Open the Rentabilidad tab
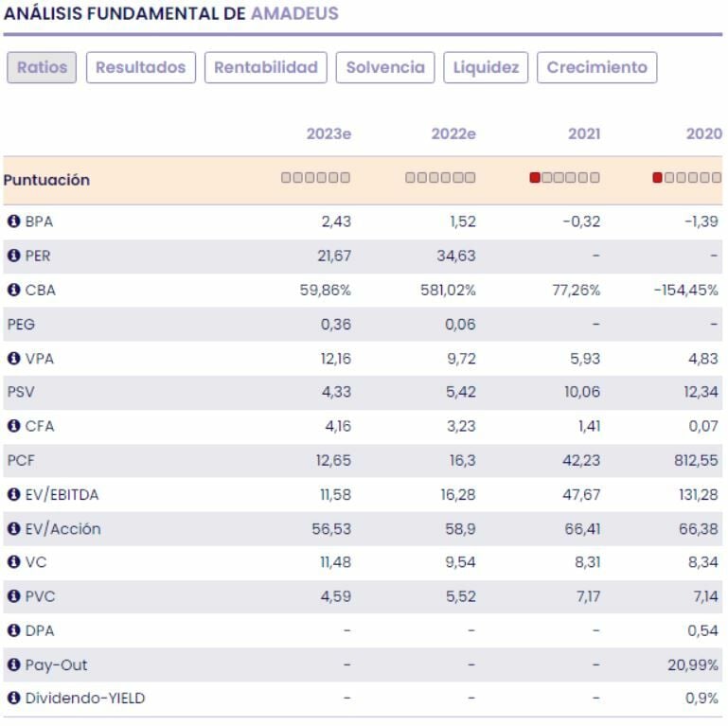 coord(266,67)
